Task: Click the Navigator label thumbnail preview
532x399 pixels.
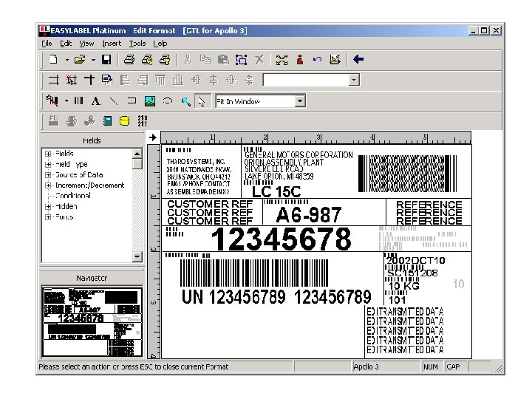Action: tap(92, 321)
